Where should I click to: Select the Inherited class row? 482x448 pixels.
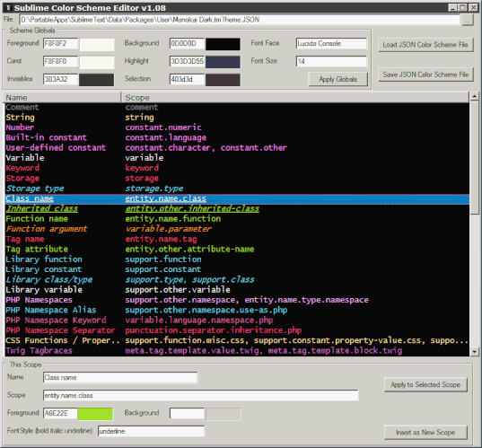237,208
